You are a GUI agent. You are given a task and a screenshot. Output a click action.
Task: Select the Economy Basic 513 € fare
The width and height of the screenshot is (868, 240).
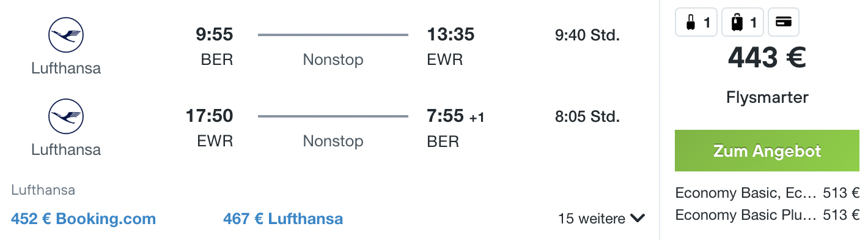767,193
